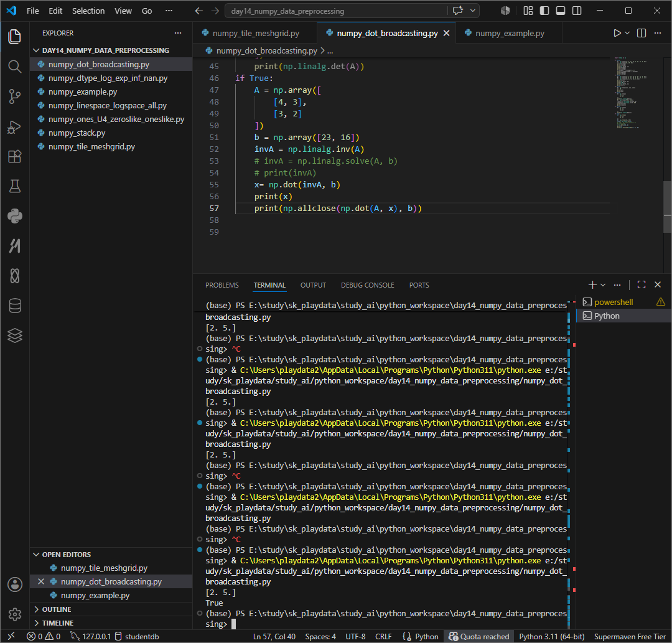Viewport: 672px width, 643px height.
Task: Go back in navigation history
Action: [199, 11]
